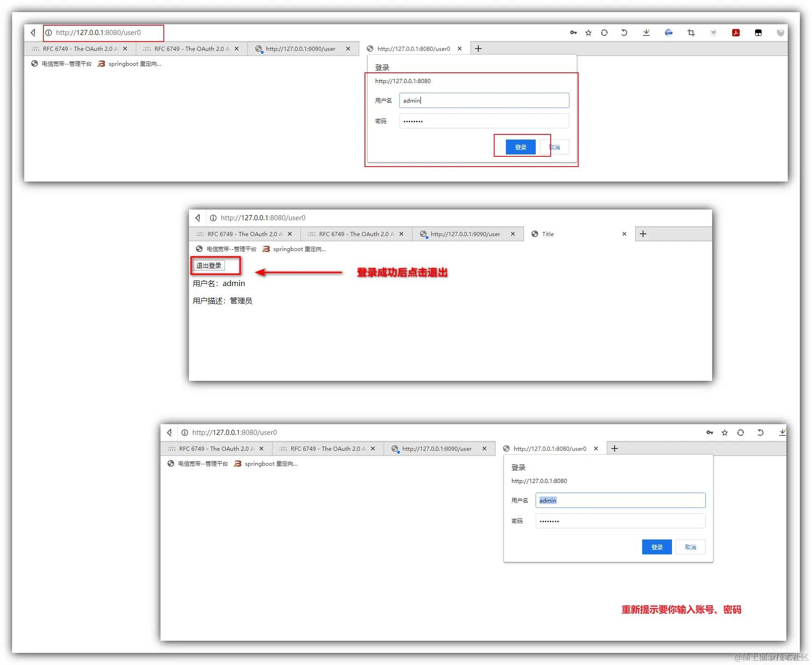Open downloads icon in the top browser toolbar
This screenshot has height=665, width=812.
coord(646,33)
